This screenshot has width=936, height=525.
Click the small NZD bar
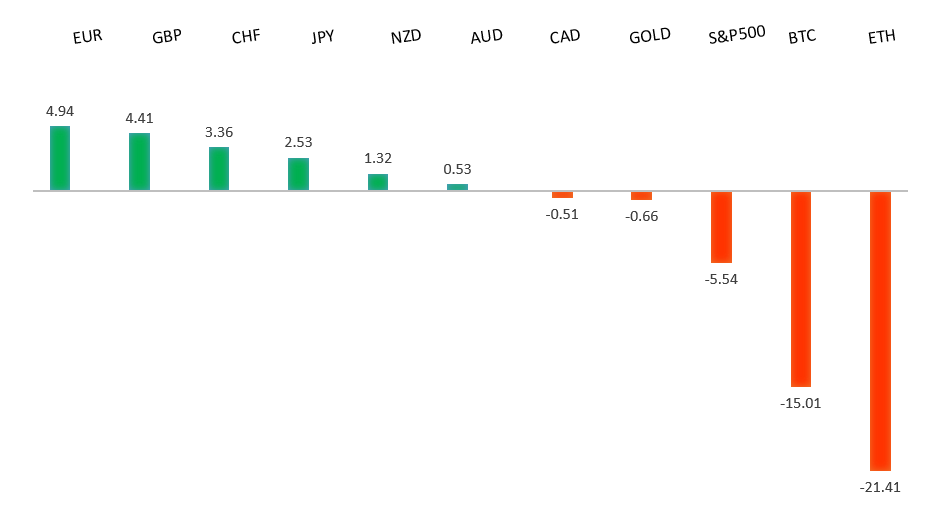tap(378, 182)
